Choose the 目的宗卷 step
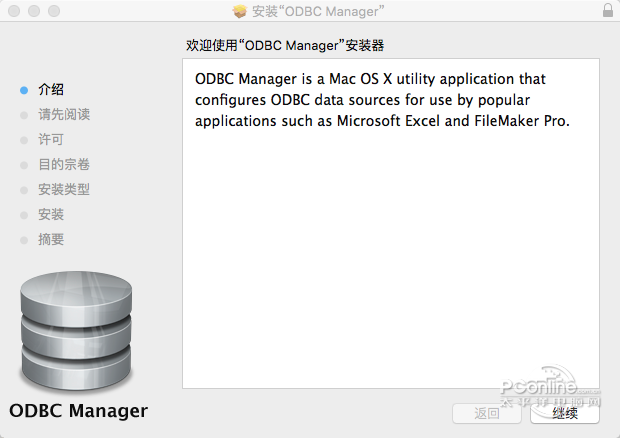 tap(64, 165)
